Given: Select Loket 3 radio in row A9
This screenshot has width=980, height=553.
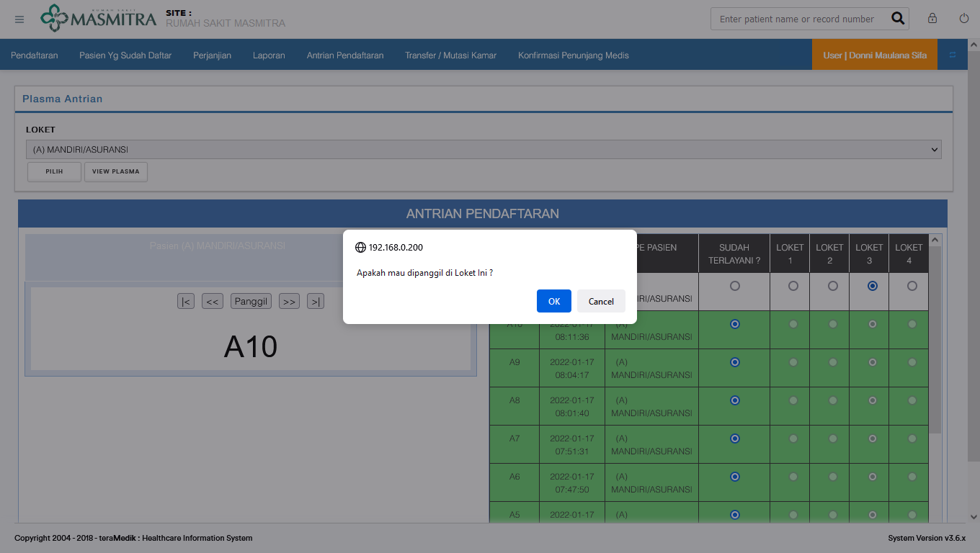Looking at the screenshot, I should 873,362.
